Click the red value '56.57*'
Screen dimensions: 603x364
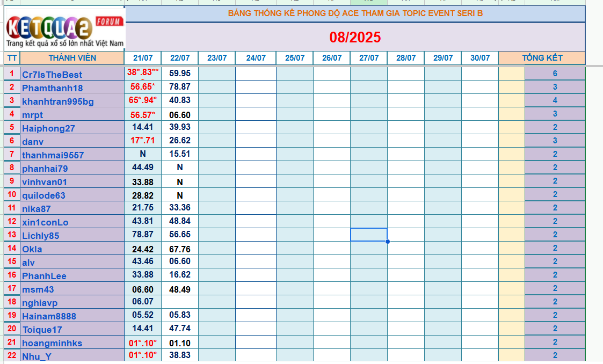click(x=143, y=114)
